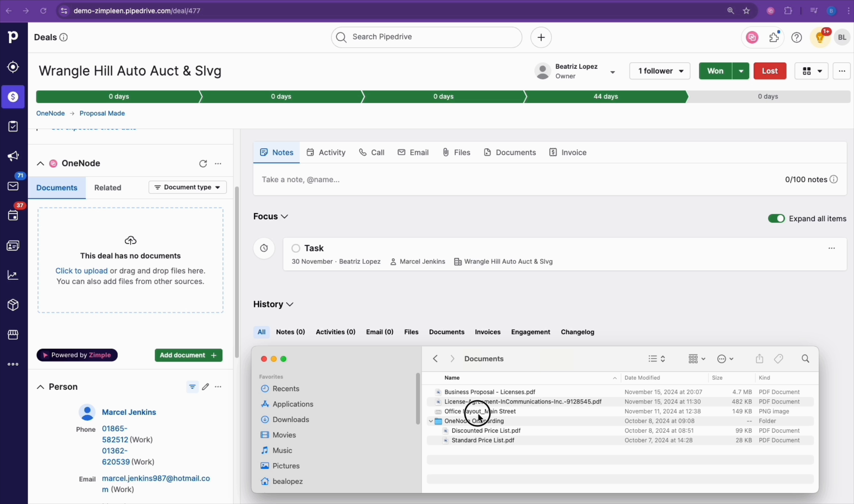Open Products cube icon in sidebar
This screenshot has height=504, width=854.
[x=13, y=305]
